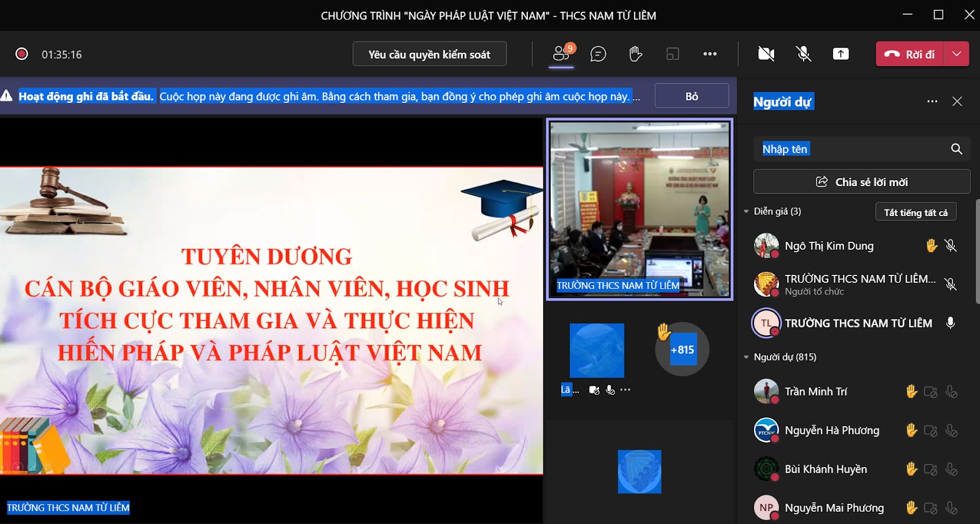Screen dimensions: 980x524
Task: Minimize the Teams meeting window
Action: pos(908,15)
